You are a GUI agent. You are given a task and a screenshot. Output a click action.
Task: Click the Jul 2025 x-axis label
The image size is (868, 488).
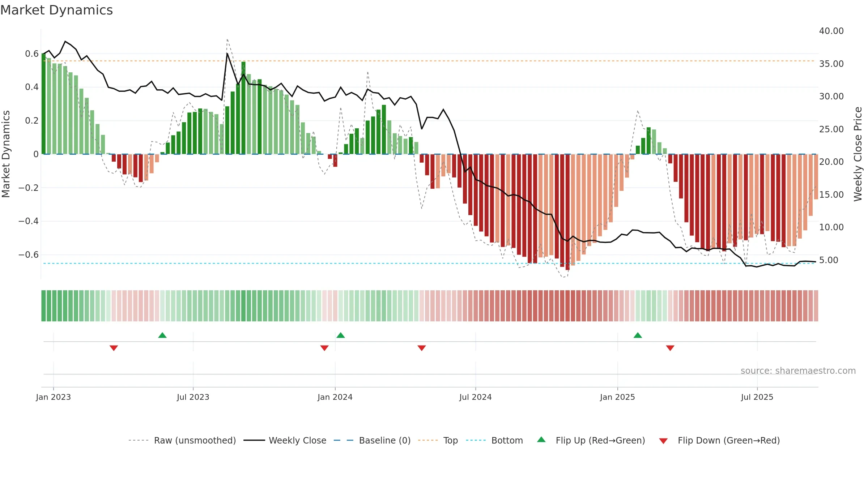click(x=757, y=397)
